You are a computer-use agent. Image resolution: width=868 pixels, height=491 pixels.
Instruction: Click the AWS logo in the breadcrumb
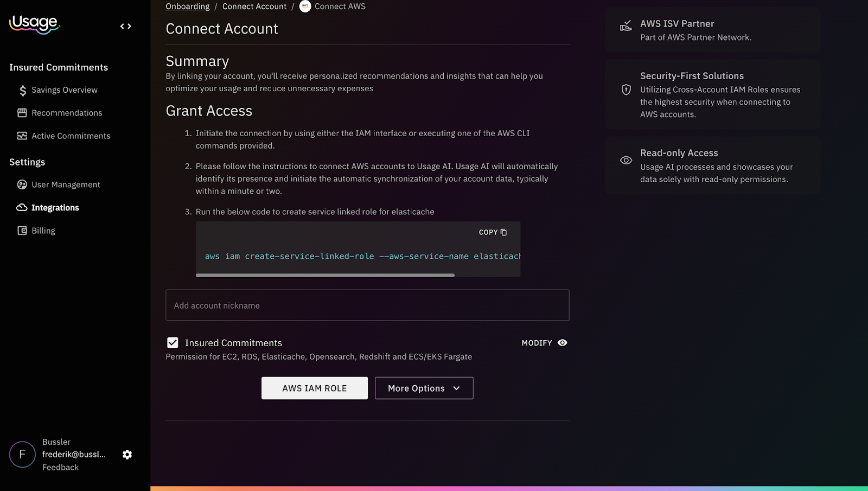[x=305, y=7]
